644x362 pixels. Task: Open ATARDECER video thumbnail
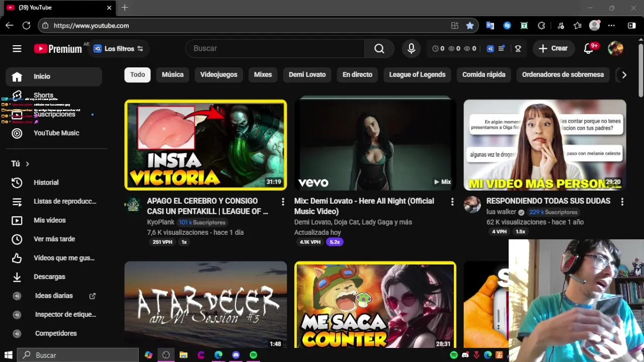(x=206, y=305)
